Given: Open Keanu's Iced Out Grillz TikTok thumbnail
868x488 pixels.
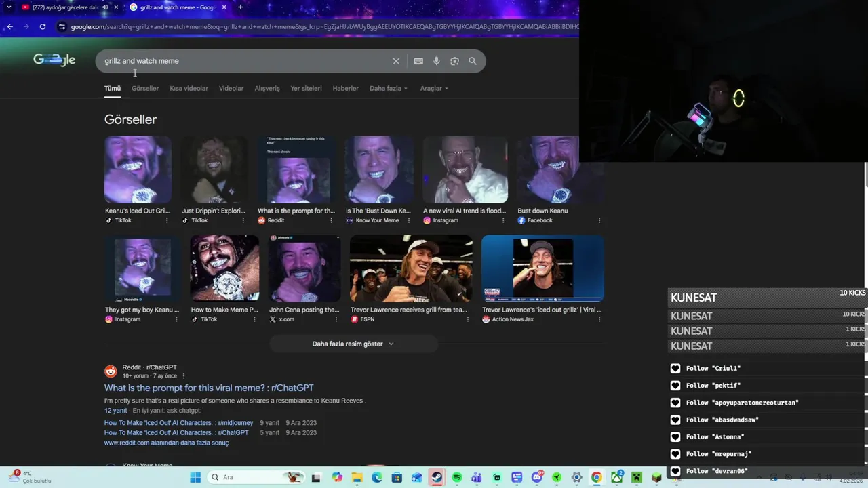Looking at the screenshot, I should pos(138,169).
